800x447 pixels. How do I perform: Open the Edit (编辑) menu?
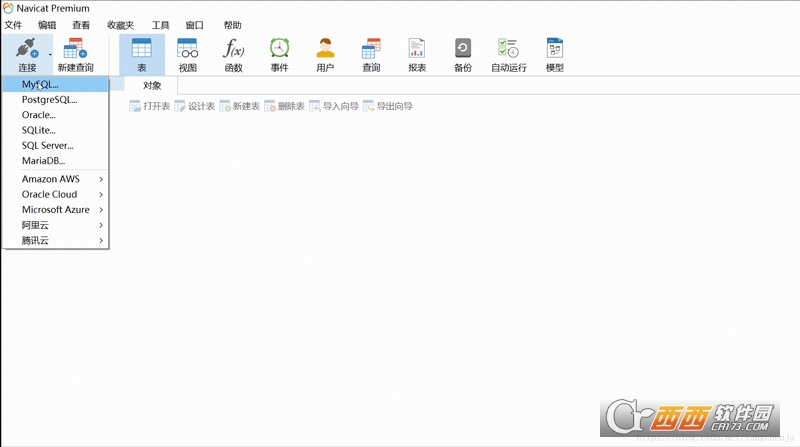47,25
